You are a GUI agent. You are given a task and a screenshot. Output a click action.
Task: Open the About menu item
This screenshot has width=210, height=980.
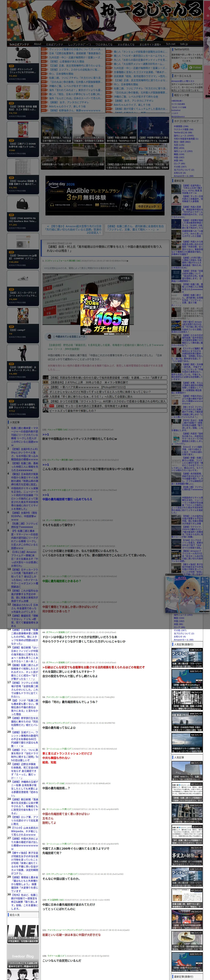37,44
